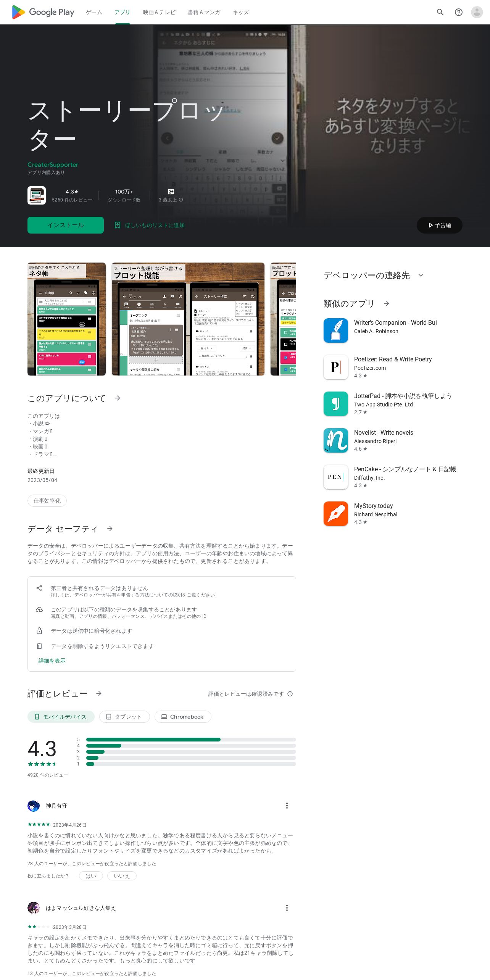Click はよマッシュル好きな人集え reviewer avatar

(x=34, y=908)
